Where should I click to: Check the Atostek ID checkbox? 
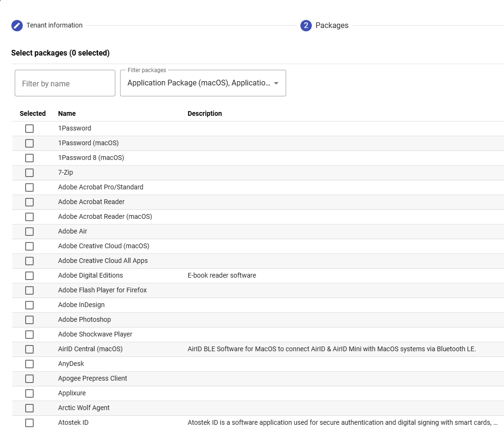[x=29, y=423]
